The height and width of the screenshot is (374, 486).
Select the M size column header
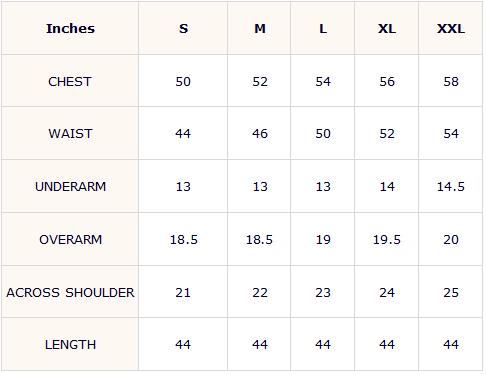click(x=260, y=29)
